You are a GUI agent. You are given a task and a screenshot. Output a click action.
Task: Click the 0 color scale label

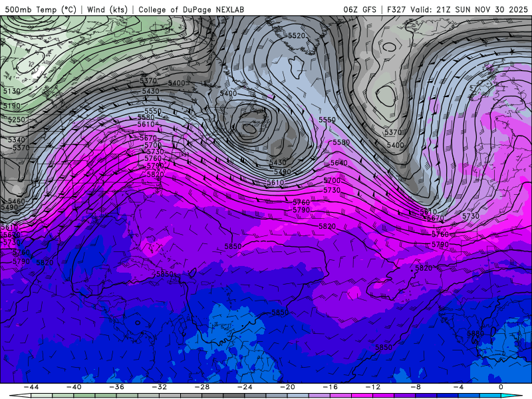[x=501, y=387]
